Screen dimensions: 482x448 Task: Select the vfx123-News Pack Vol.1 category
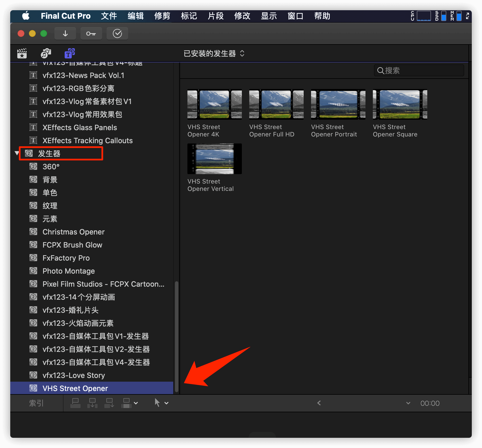click(x=92, y=75)
